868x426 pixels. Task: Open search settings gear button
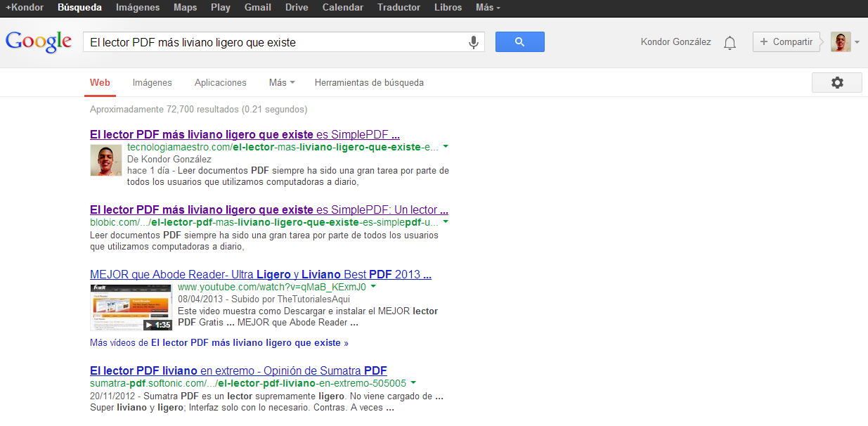(836, 82)
